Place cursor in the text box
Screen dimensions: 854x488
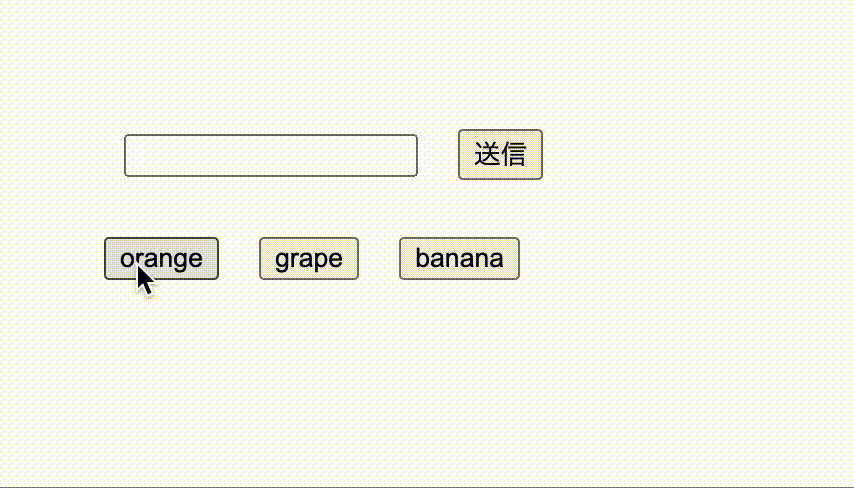click(270, 155)
